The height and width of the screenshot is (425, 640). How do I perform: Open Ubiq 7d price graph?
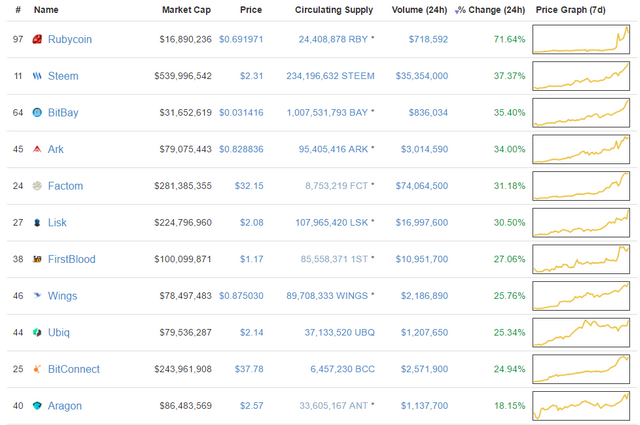coord(581,333)
